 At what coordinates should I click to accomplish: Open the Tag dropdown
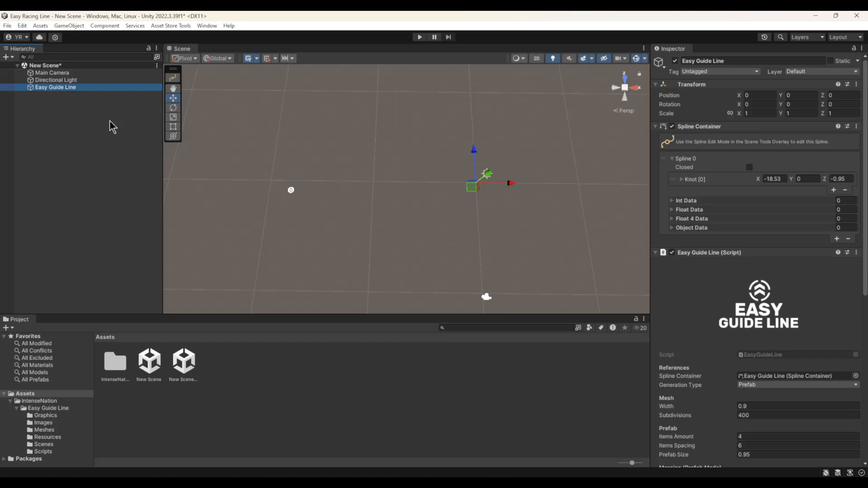tap(720, 71)
